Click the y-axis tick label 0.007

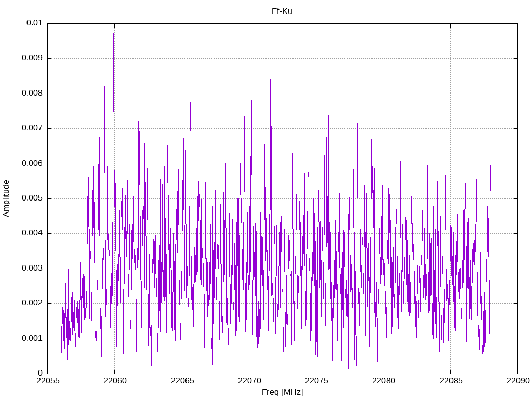(x=32, y=128)
